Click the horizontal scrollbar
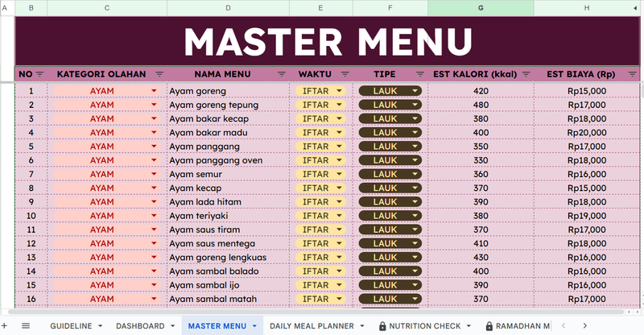This screenshot has height=335, width=644. [x=316, y=312]
